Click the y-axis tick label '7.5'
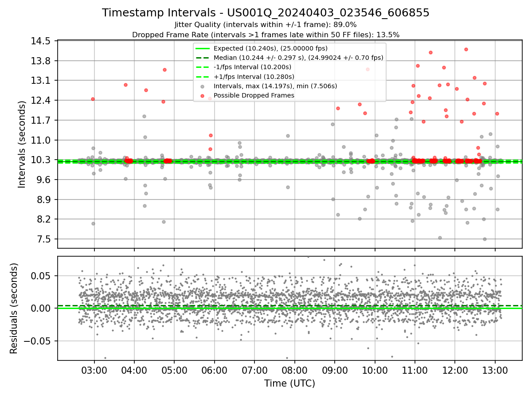This screenshot has height=399, width=532. point(44,239)
